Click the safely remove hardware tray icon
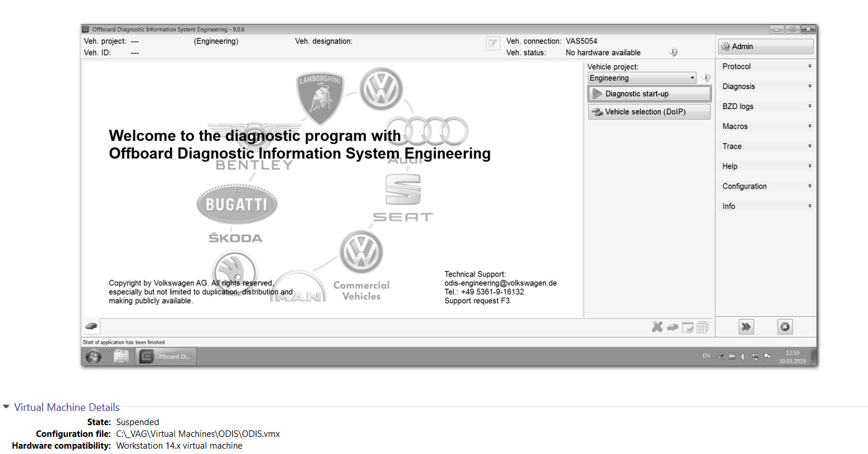This screenshot has height=454, width=868. (721, 356)
